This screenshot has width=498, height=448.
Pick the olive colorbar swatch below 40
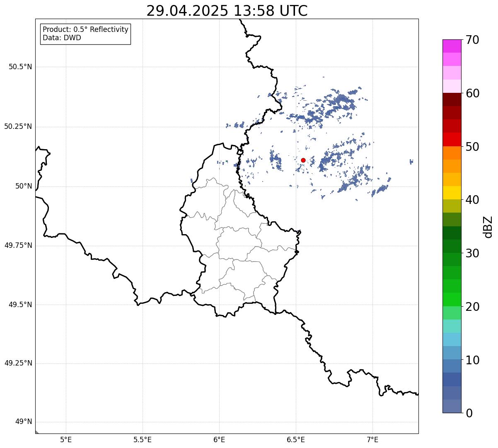(452, 206)
